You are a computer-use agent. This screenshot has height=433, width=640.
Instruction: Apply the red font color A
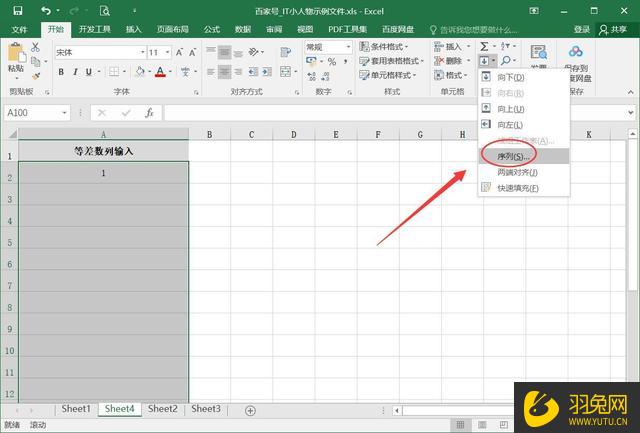coord(160,72)
